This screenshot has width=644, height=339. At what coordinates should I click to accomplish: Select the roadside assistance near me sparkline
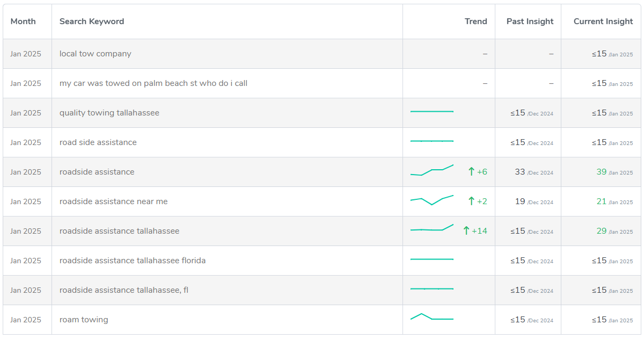[x=432, y=200]
